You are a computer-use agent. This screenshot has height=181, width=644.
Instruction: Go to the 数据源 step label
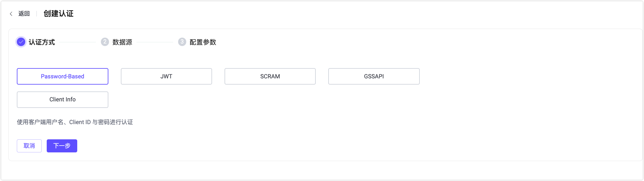[x=122, y=42]
